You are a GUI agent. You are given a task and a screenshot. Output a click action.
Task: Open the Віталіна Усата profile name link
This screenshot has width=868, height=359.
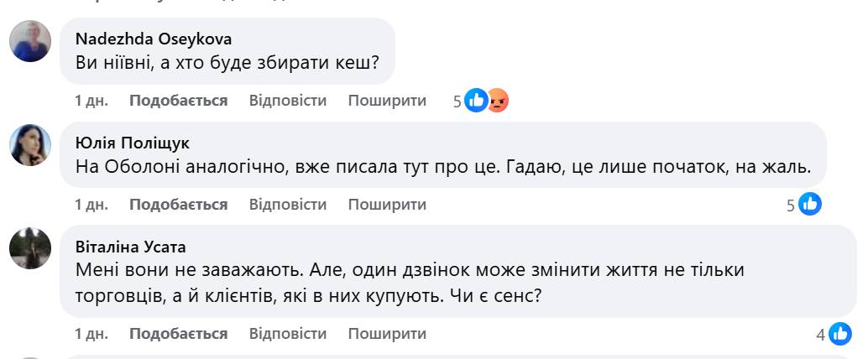[130, 247]
